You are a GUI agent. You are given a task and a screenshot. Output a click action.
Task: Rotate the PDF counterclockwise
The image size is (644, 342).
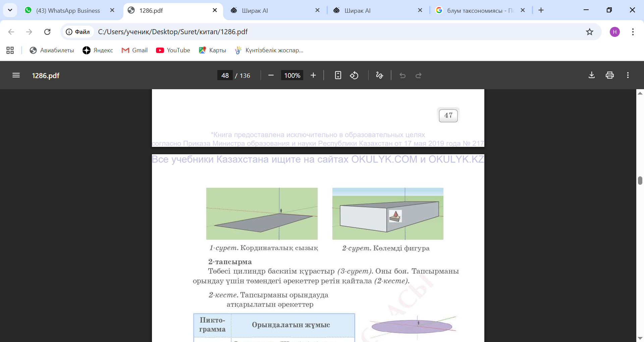(x=354, y=75)
